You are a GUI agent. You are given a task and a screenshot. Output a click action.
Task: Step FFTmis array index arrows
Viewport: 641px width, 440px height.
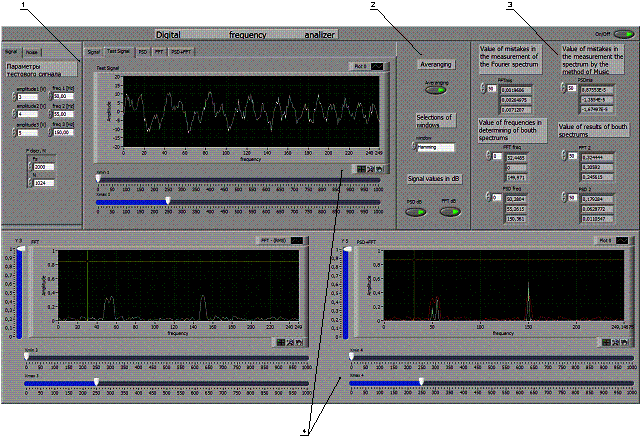(x=483, y=88)
